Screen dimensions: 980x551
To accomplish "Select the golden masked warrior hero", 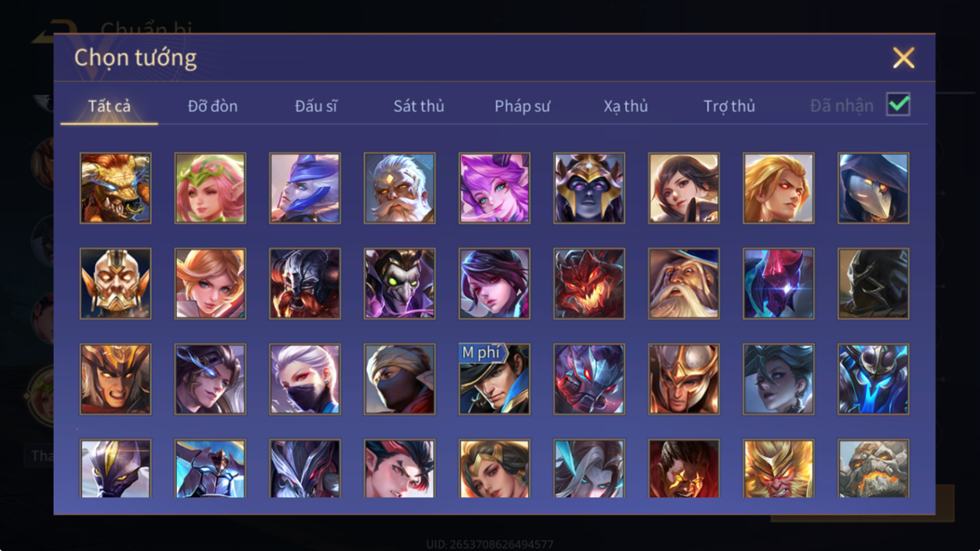I will [115, 284].
